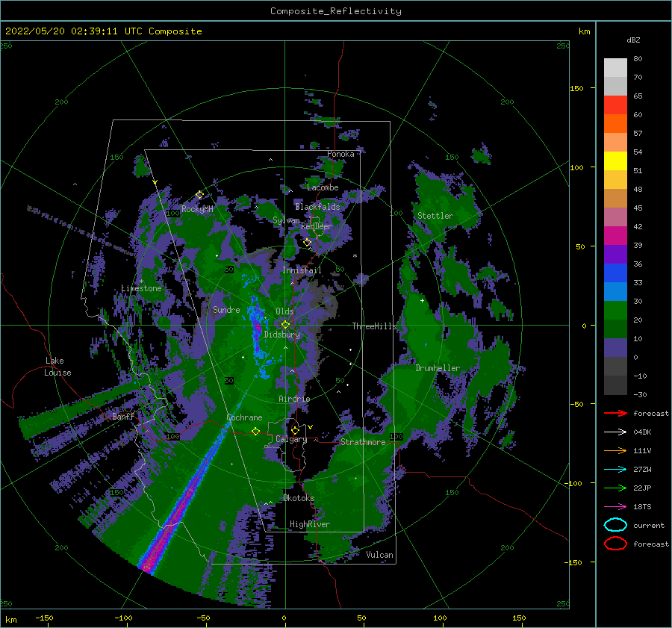Click the RockyMH label
This screenshot has width=672, height=628.
(x=197, y=209)
